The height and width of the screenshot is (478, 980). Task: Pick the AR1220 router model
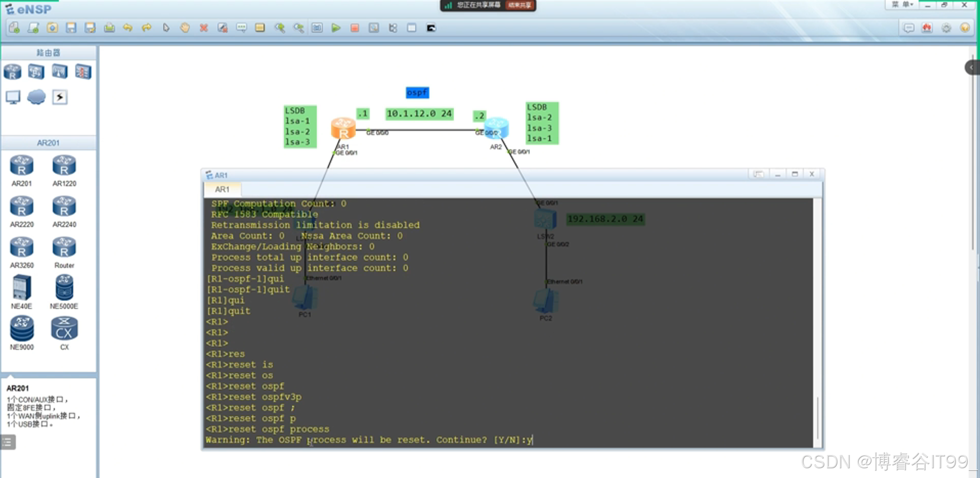pyautogui.click(x=64, y=171)
